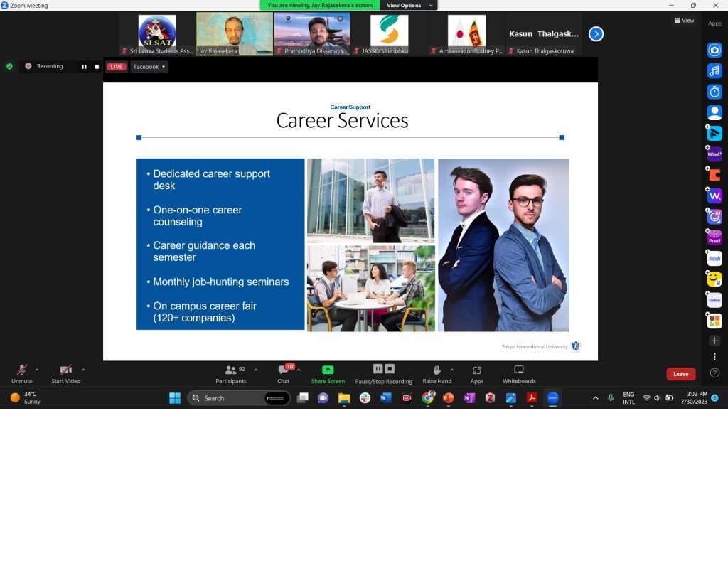Expand audio options arrow beside Unmute
The image size is (728, 573).
37,370
